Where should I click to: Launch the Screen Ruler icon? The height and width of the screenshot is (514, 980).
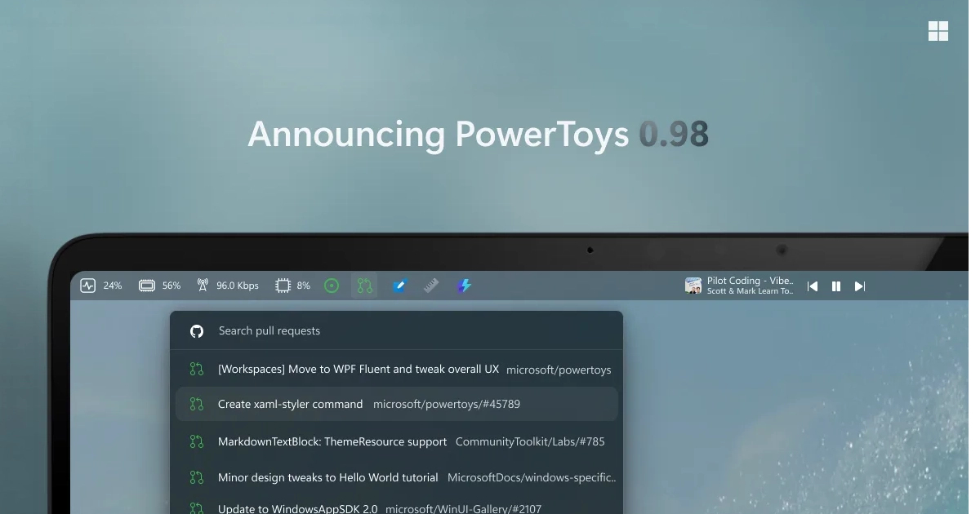coord(431,286)
